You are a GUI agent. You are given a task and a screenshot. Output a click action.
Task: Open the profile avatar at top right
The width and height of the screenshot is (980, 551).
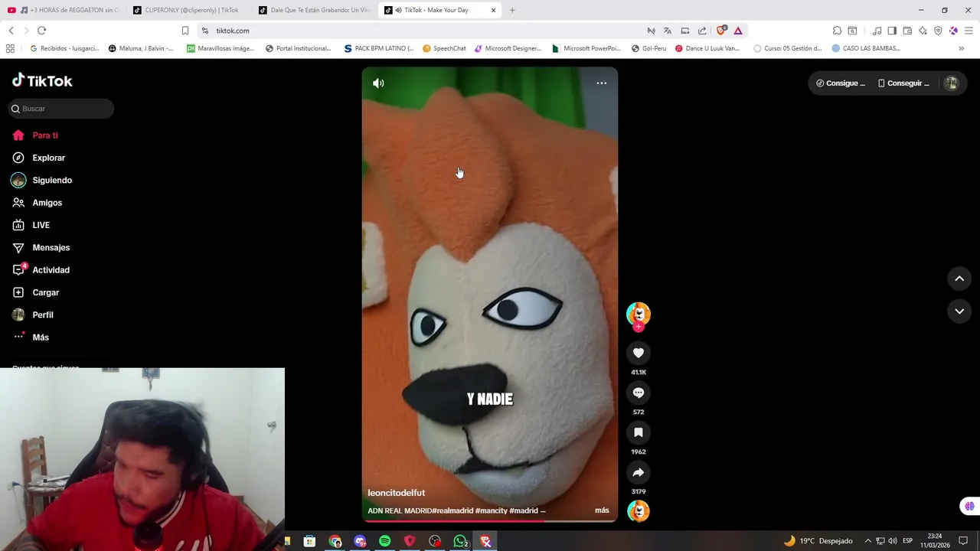point(951,83)
